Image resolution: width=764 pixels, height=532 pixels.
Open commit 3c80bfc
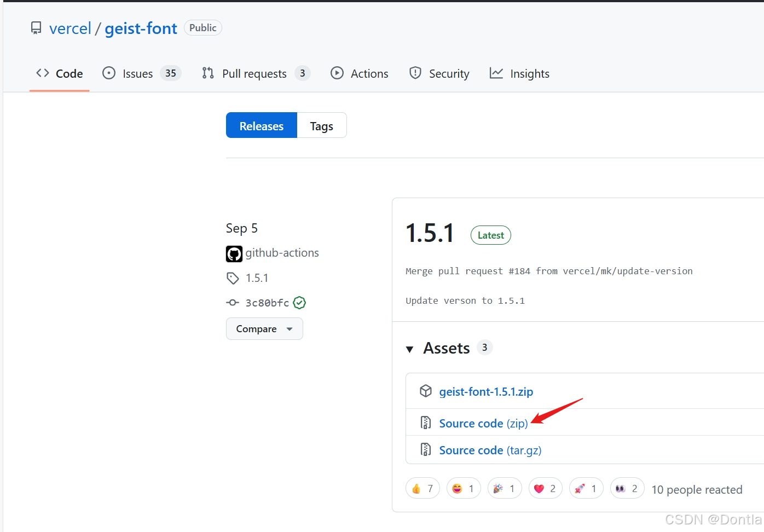(267, 303)
